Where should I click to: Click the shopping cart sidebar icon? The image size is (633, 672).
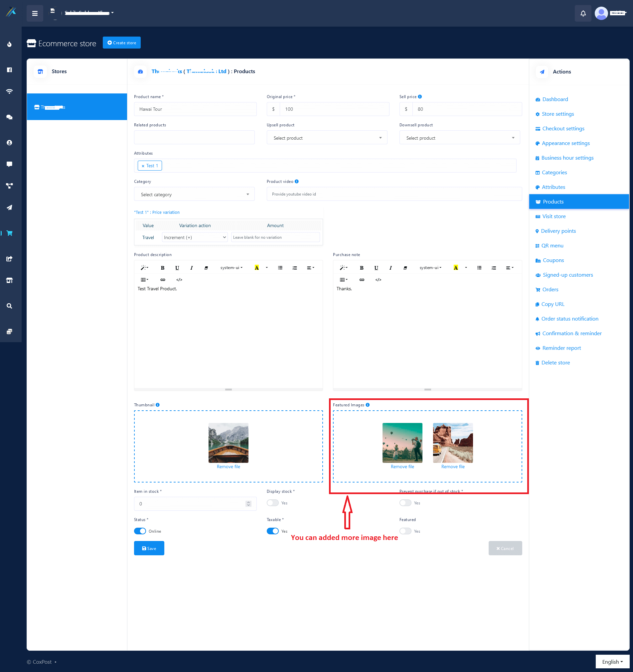pyautogui.click(x=9, y=233)
